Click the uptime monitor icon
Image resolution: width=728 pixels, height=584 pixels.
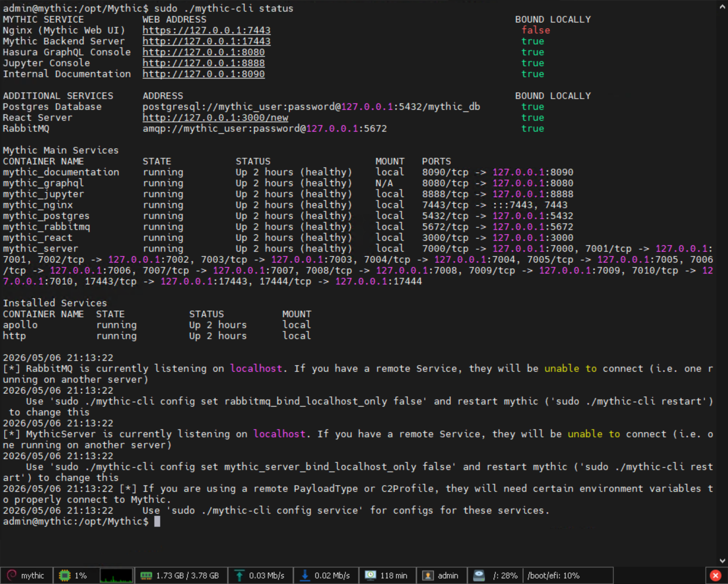pos(370,575)
